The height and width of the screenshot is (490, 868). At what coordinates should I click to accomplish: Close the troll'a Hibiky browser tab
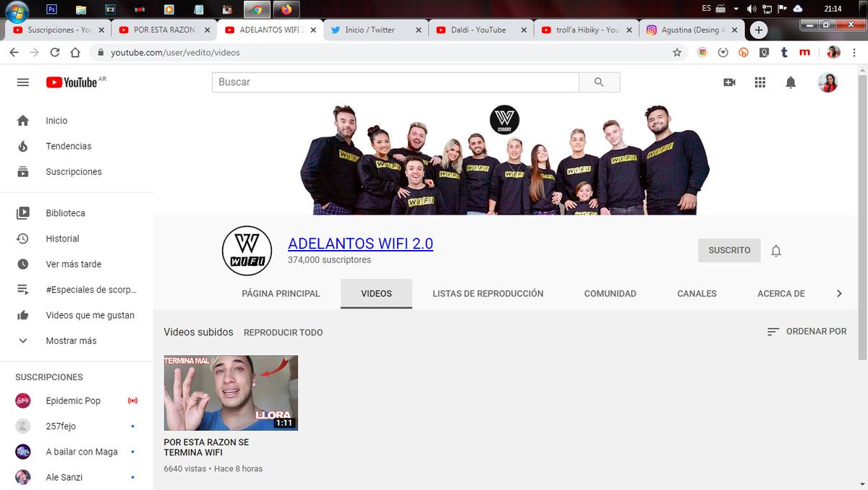click(x=629, y=30)
